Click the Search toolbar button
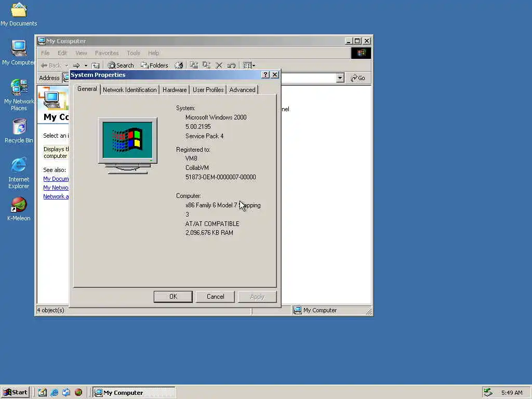Screen dimensions: 532x399 [x=121, y=65]
